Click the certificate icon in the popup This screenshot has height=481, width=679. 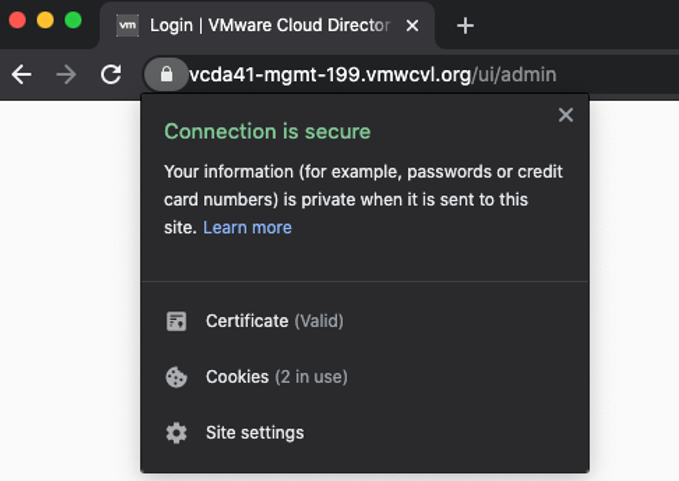pyautogui.click(x=176, y=321)
